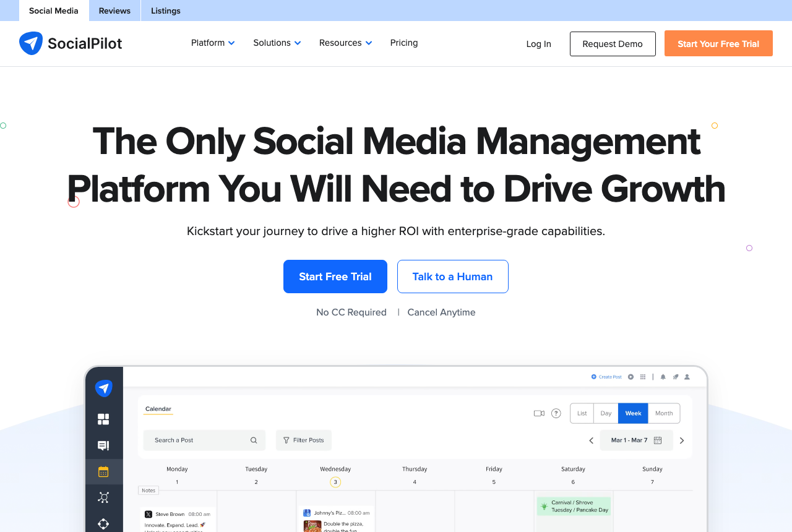
Task: Click the circled date 3 under Wednesday
Action: (335, 482)
